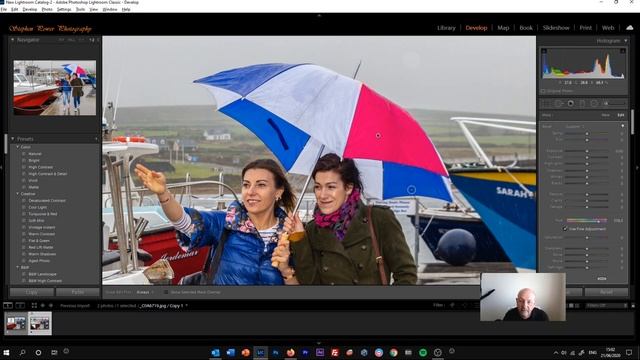
Task: Select the Adjustment Brush tool
Action: pyautogui.click(x=609, y=104)
